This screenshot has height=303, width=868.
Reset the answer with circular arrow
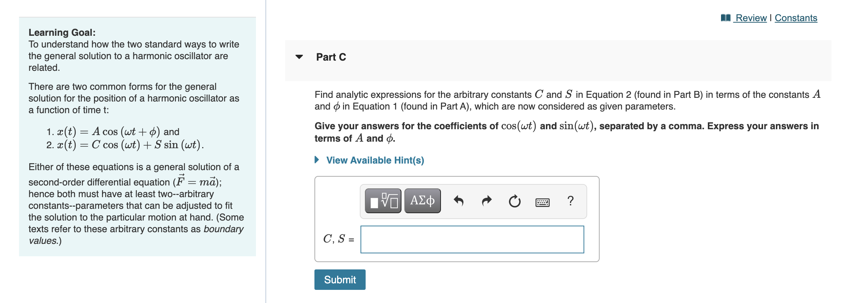pyautogui.click(x=515, y=201)
